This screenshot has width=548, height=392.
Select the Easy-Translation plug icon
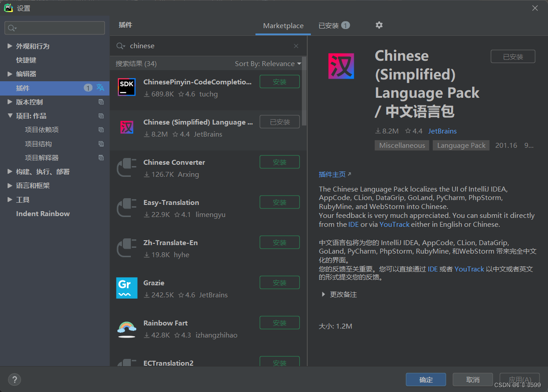tap(127, 208)
